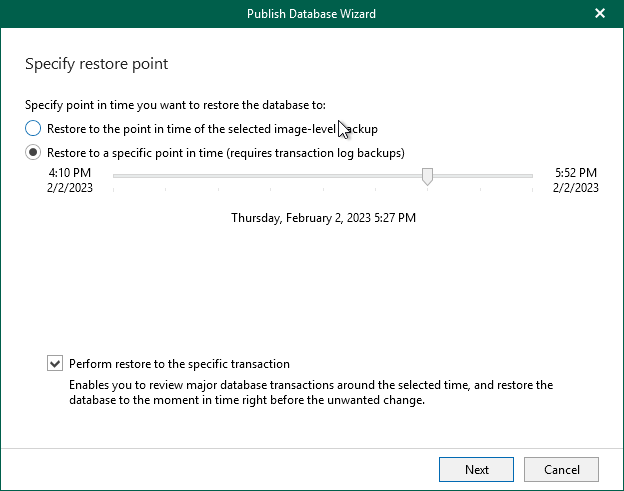
Task: Choose restore to a specific point in time
Action: [33, 152]
